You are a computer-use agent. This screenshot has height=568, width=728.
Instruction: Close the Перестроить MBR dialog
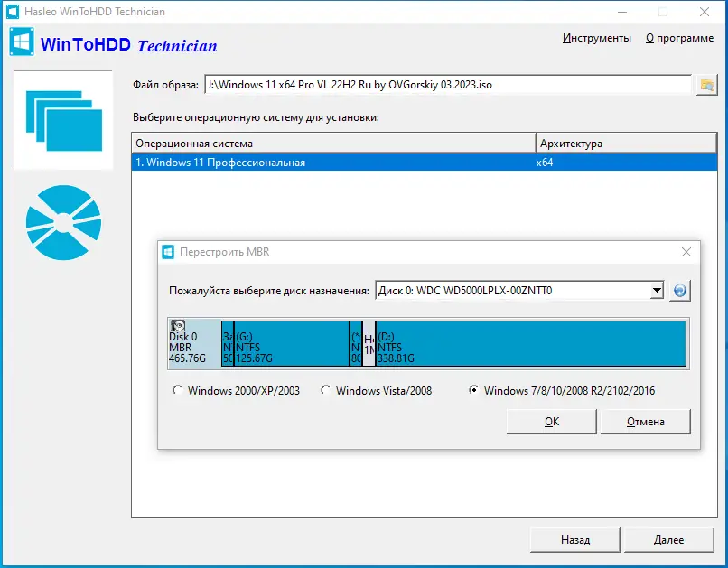686,252
